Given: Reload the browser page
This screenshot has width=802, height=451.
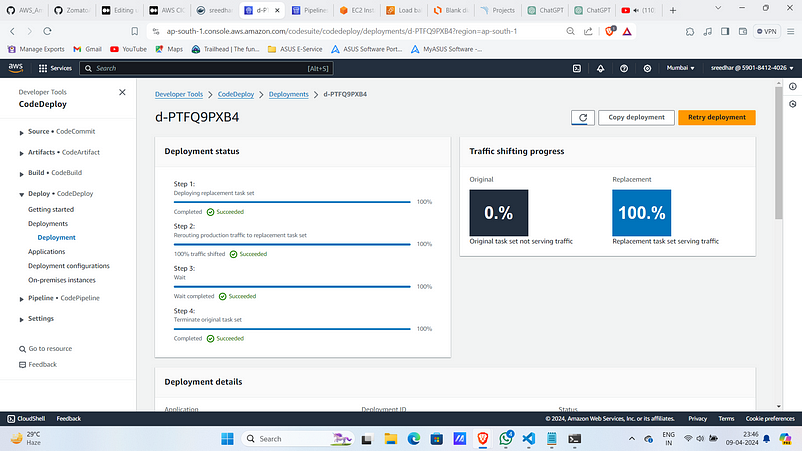Looking at the screenshot, I should (x=47, y=31).
